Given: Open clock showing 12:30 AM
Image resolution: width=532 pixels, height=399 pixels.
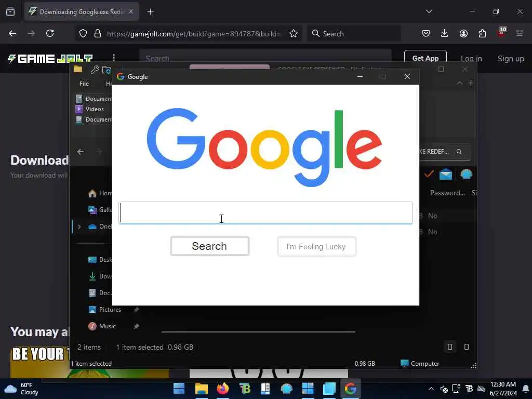Looking at the screenshot, I should 503,389.
